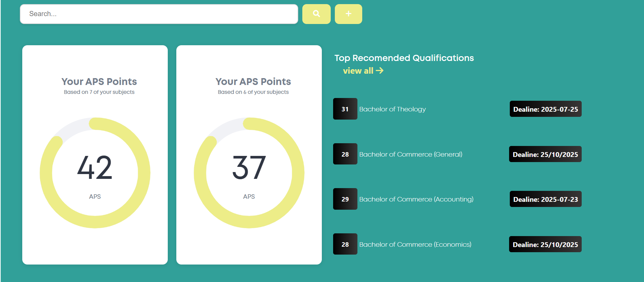The image size is (644, 282).
Task: Click the Dealine: 2025-07-25 badge
Action: (545, 109)
